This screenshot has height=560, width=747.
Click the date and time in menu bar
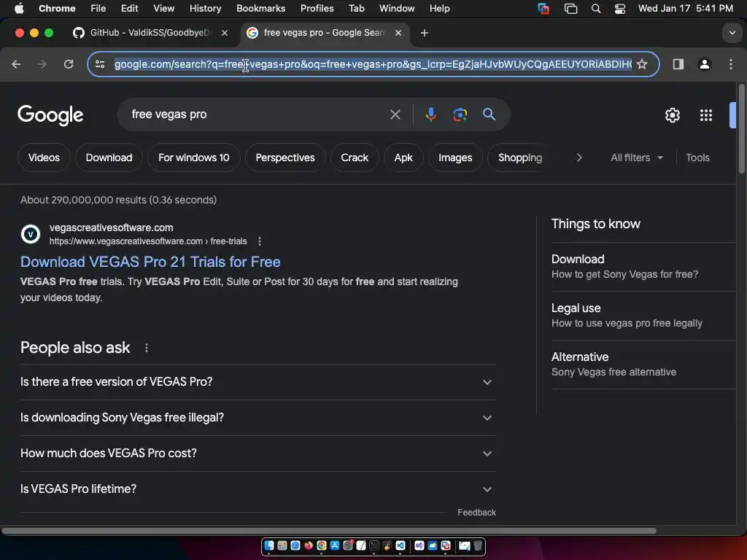pos(686,9)
